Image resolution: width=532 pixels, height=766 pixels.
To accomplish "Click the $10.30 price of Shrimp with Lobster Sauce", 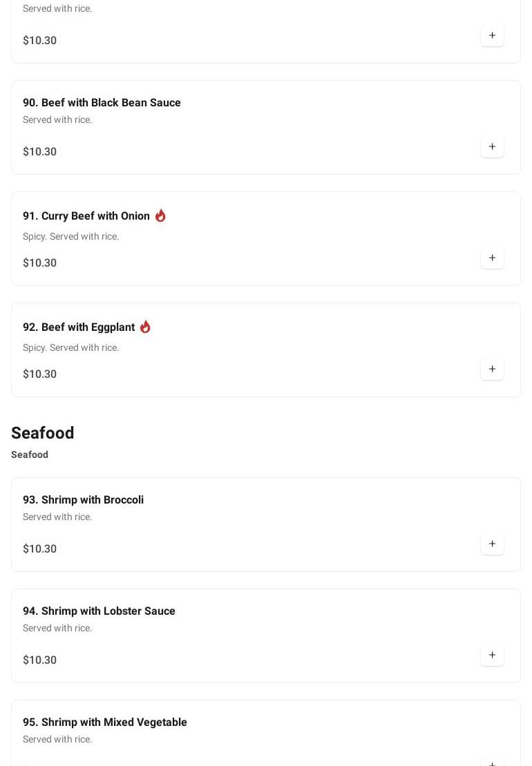I will (40, 660).
